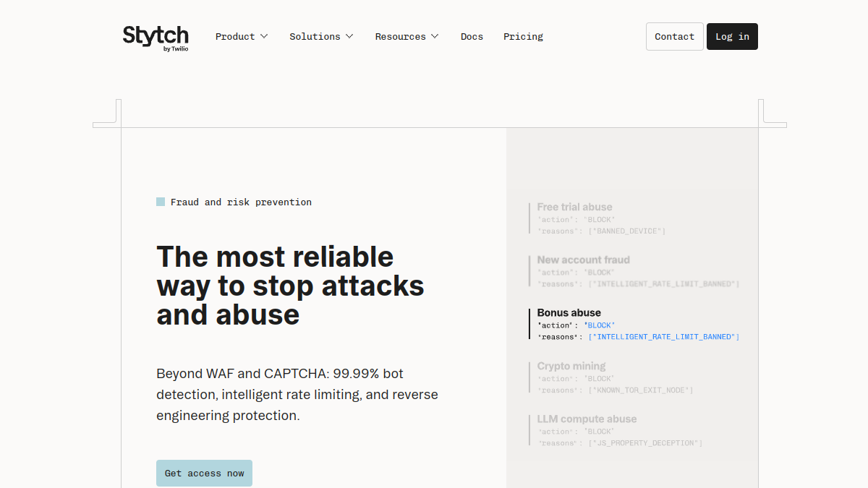The image size is (868, 488).
Task: Go to the Docs page
Action: click(472, 36)
